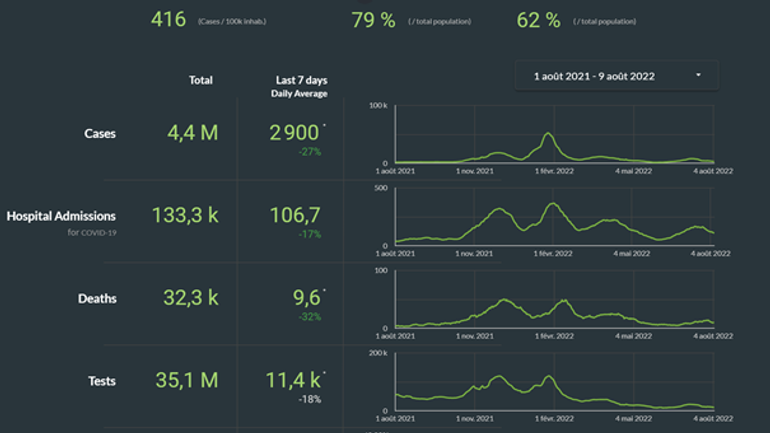Select the Deaths row label
770x433 pixels.
click(x=97, y=298)
